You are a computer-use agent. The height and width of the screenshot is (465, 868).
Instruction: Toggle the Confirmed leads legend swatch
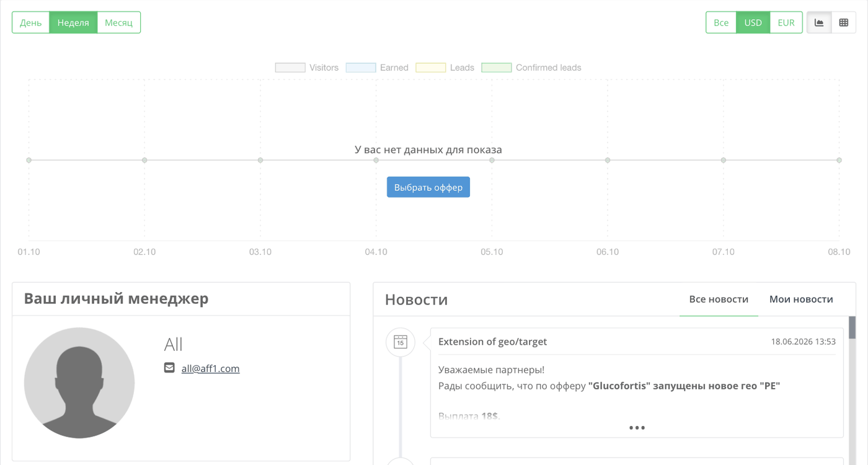[x=497, y=68]
